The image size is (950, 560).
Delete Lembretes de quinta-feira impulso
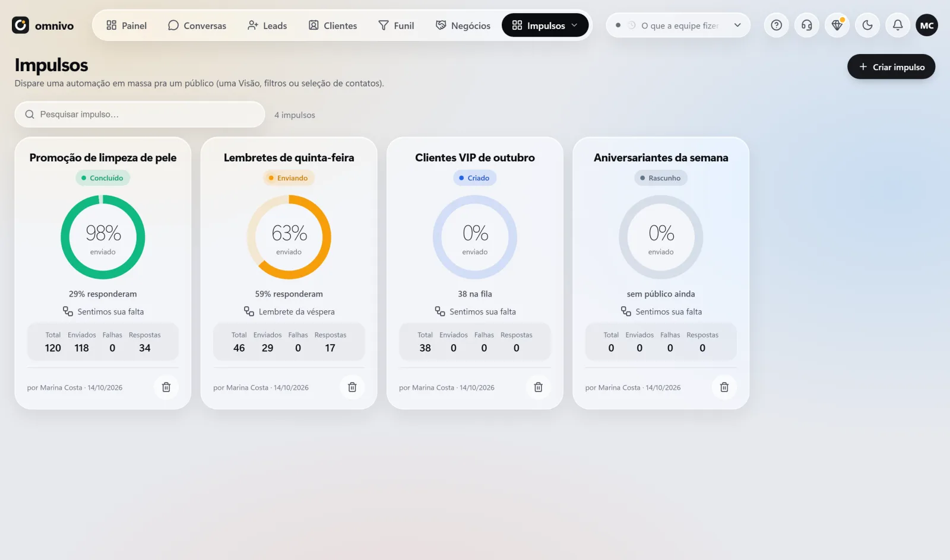pyautogui.click(x=352, y=387)
